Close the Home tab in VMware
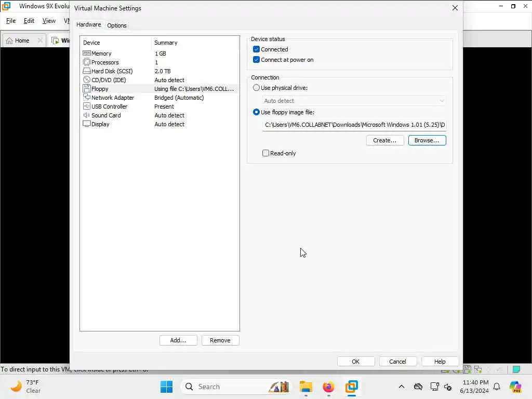This screenshot has height=399, width=532. (40, 41)
